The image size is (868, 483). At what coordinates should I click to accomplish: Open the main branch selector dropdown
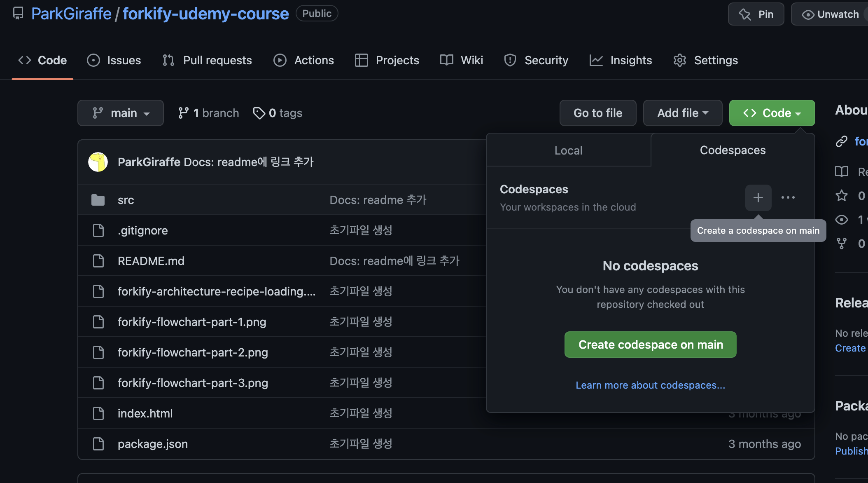(121, 113)
